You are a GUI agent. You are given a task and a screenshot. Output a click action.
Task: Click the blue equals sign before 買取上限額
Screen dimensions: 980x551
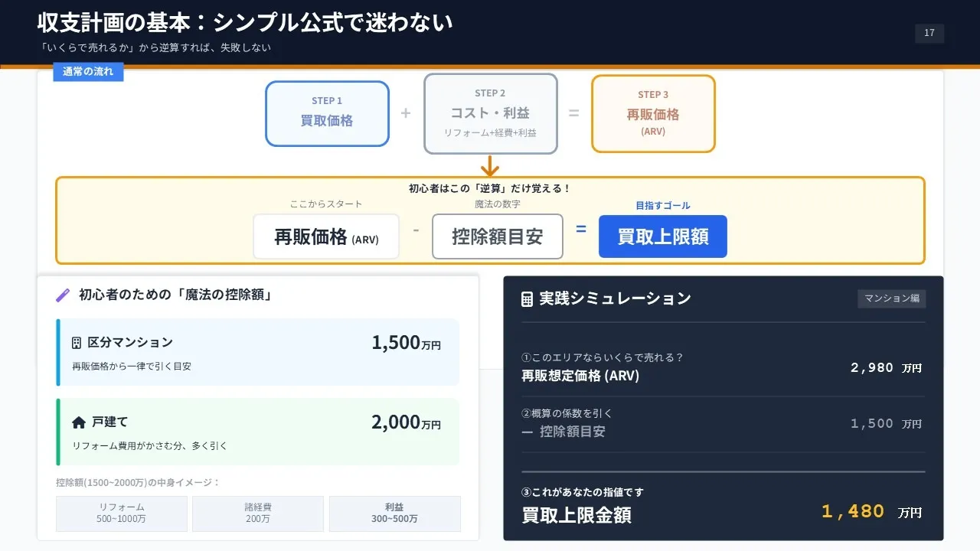pos(581,229)
